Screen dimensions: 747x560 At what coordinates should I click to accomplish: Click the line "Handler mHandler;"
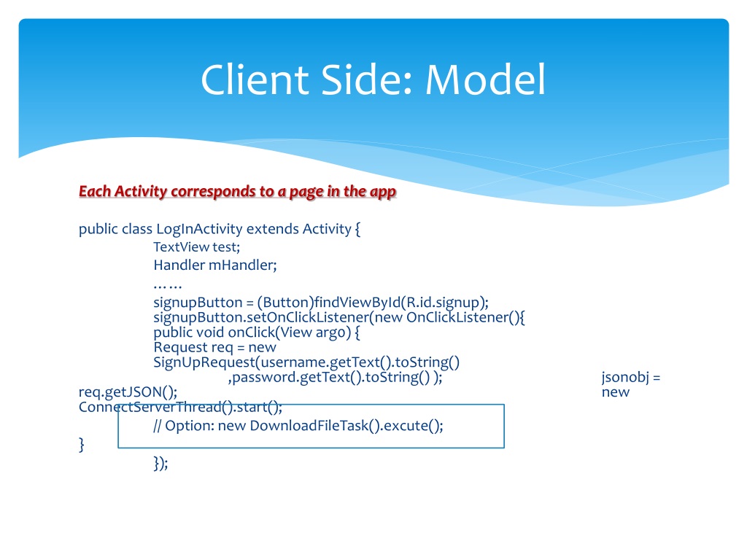click(x=215, y=265)
